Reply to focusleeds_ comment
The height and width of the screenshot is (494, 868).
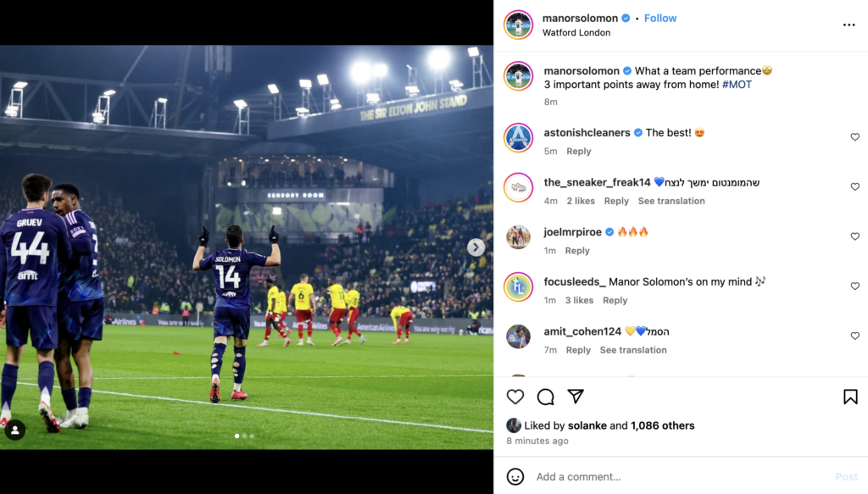pos(615,301)
